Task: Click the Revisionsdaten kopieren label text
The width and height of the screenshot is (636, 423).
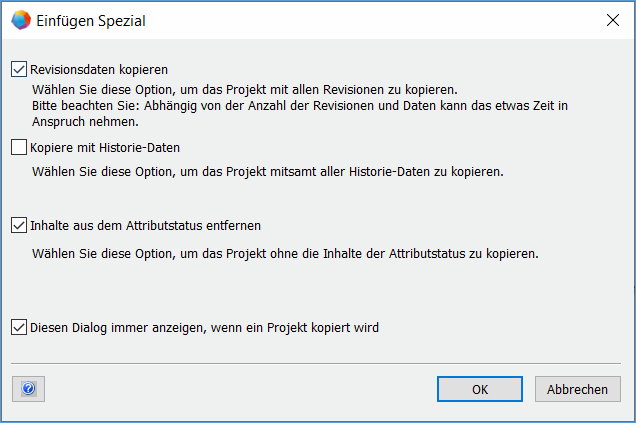Action: (99, 70)
